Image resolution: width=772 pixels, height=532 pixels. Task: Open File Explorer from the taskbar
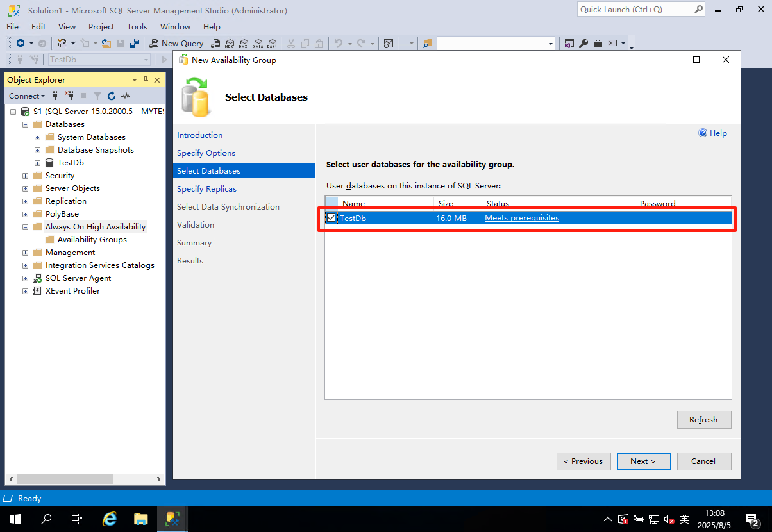[141, 519]
